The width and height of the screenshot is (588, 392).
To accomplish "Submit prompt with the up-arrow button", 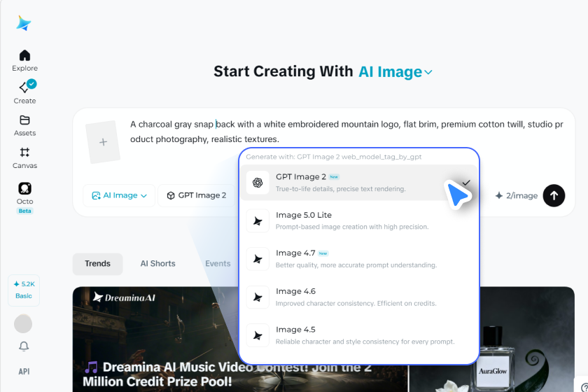I will click(x=554, y=195).
